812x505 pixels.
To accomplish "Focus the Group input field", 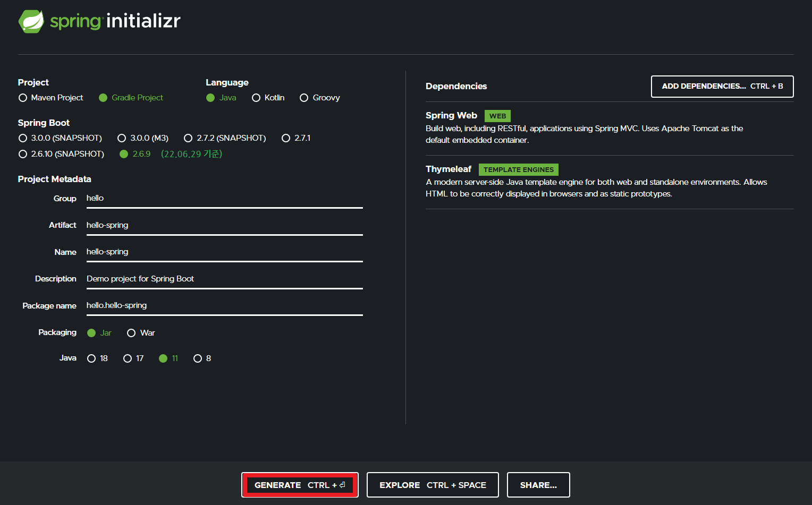I will tap(224, 198).
